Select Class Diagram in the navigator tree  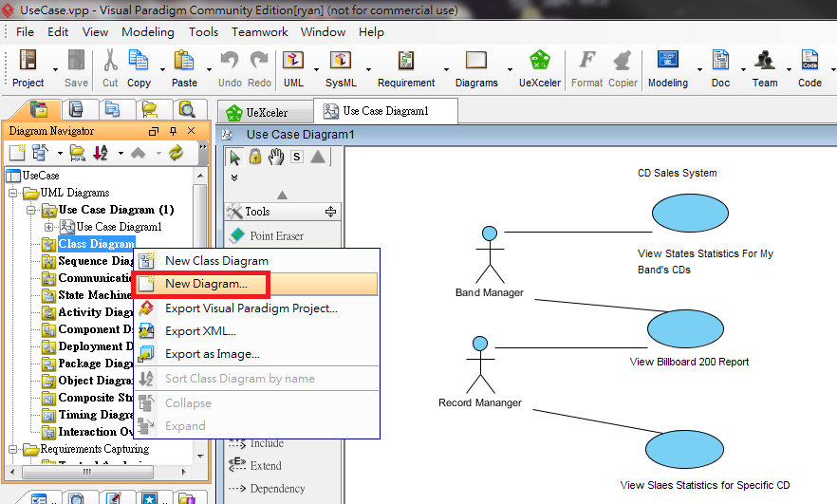(x=96, y=244)
